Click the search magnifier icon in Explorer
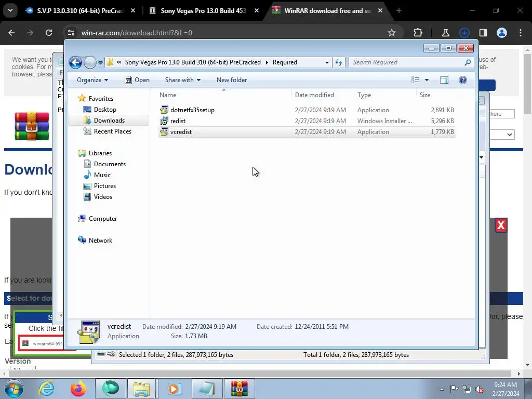 click(468, 62)
